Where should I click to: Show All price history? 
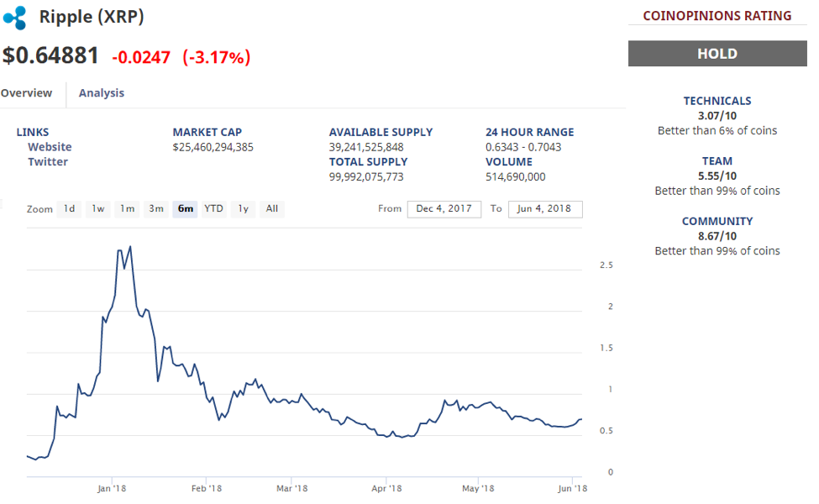[x=271, y=209]
